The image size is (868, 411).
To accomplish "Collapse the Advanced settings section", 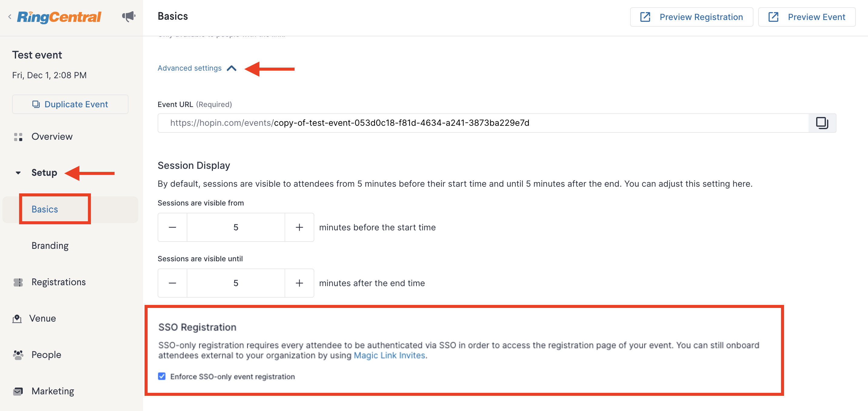I will tap(197, 68).
